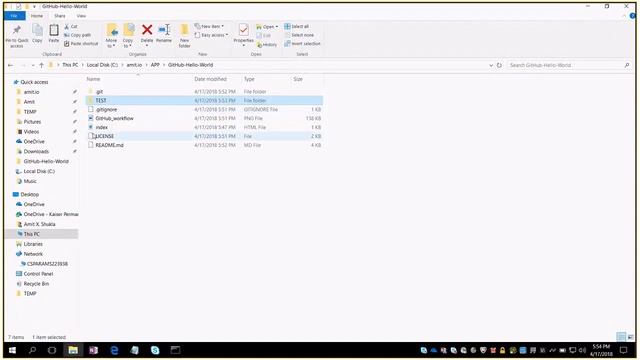Viewport: 640px width, 360px height.
Task: Open New item dropdown
Action: coord(209,27)
